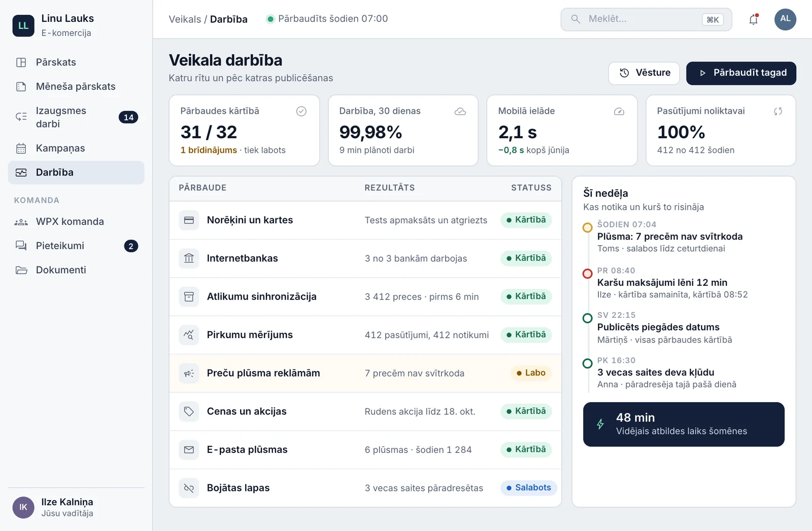This screenshot has height=531, width=812.
Task: Click checkmark icon in Pārbaudes kārtībā card
Action: 301,111
